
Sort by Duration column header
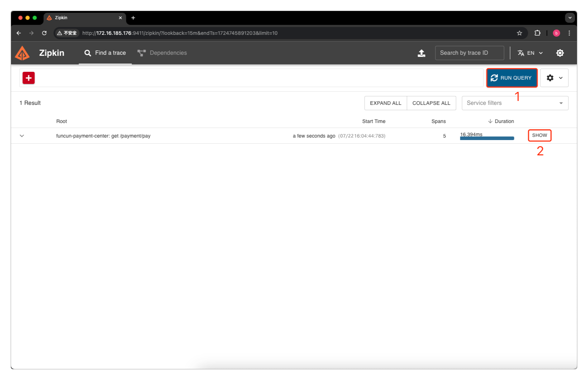(501, 121)
